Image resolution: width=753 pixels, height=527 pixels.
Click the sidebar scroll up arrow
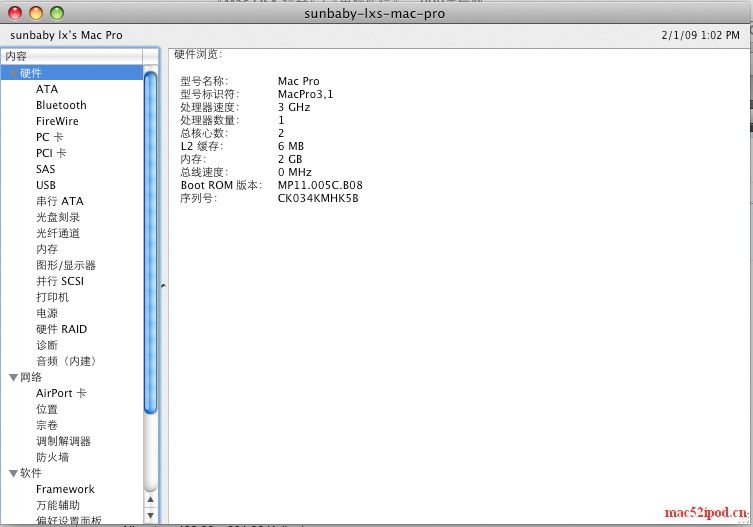[x=150, y=500]
